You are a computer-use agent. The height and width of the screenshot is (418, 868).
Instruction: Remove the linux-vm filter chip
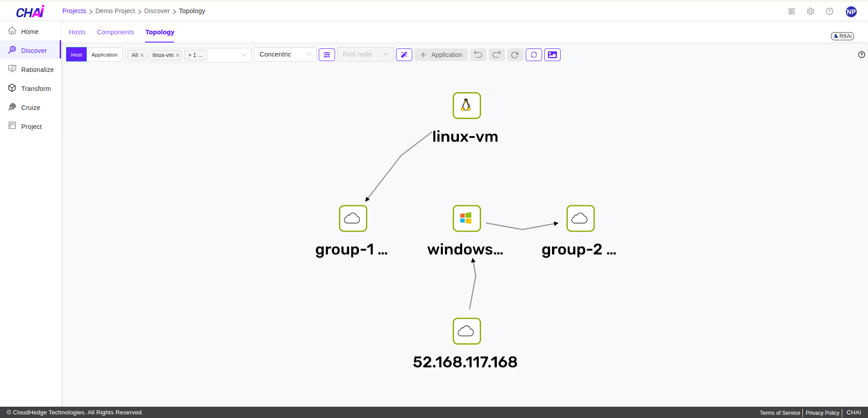[178, 55]
